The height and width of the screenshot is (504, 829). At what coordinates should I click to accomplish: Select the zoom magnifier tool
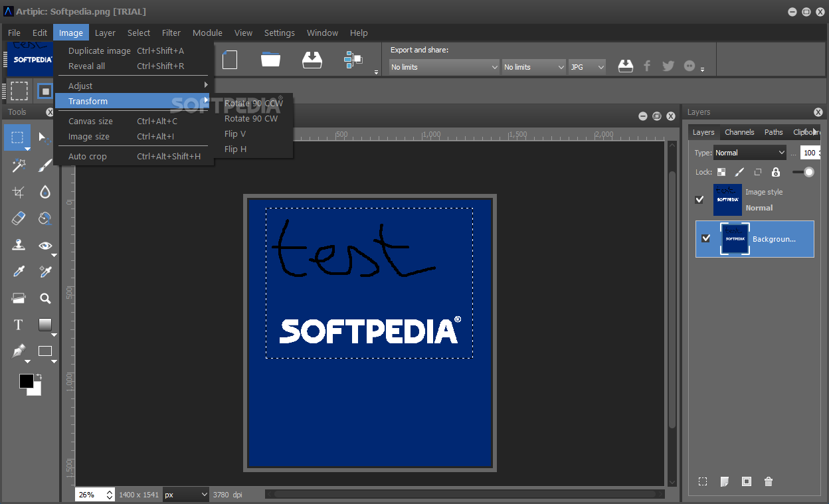tap(45, 298)
